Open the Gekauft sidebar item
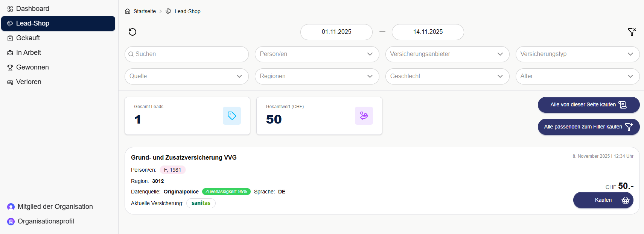The height and width of the screenshot is (234, 644). click(x=28, y=38)
